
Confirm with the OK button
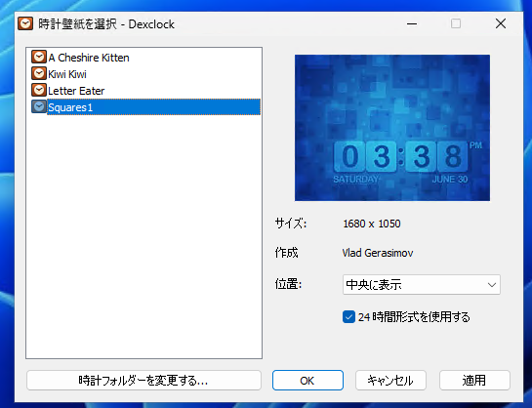coord(307,381)
